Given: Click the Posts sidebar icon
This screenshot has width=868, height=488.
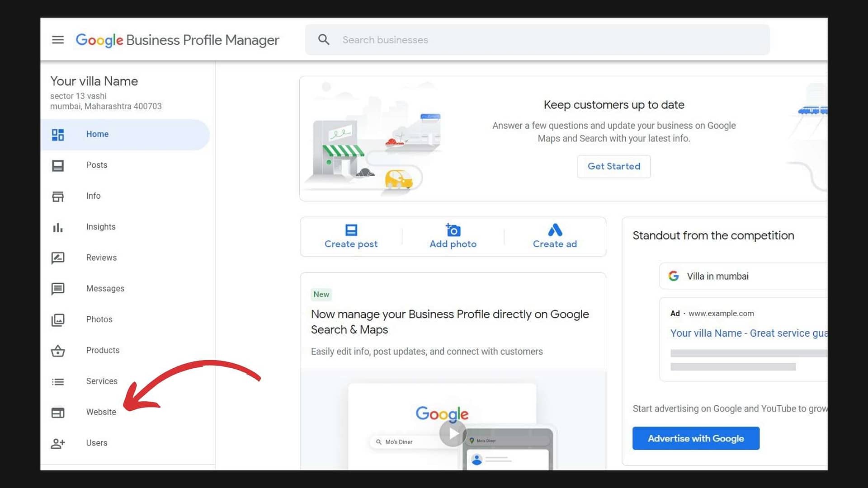Looking at the screenshot, I should [58, 165].
